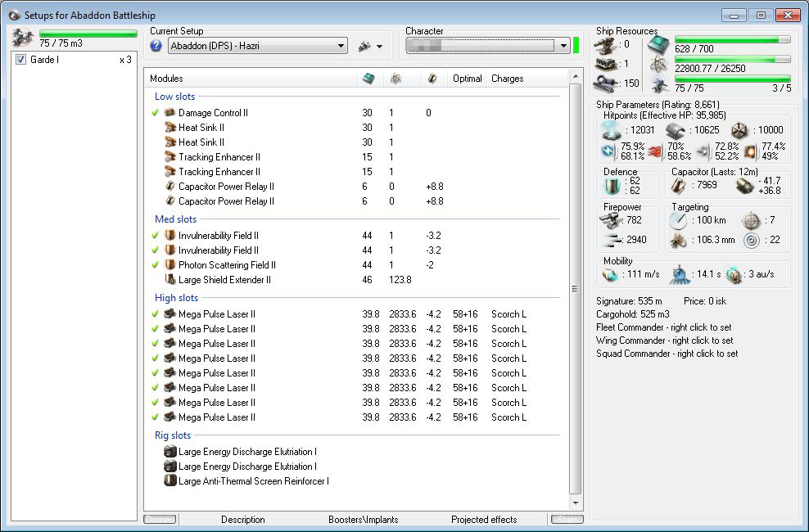Toggle the first Mega Pulse Laser II checkmark
Screen dimensions: 809x532
click(x=156, y=314)
